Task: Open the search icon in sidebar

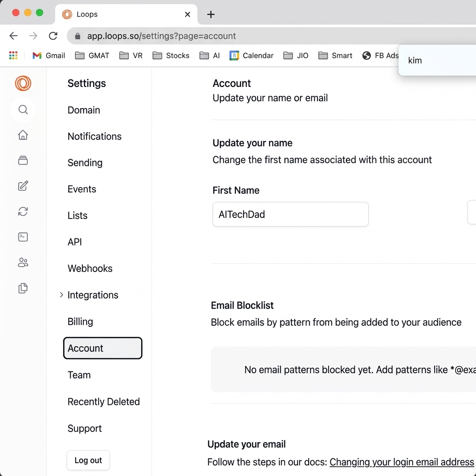Action: 23,110
